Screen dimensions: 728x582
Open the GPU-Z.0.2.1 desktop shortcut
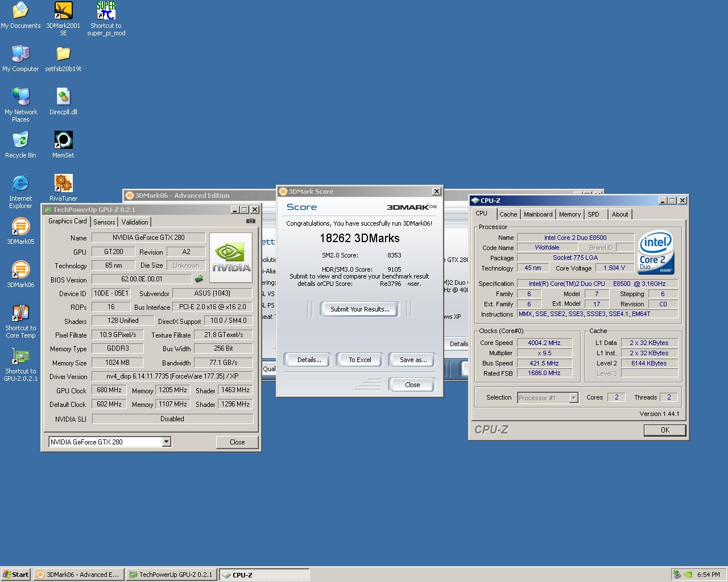tap(20, 364)
